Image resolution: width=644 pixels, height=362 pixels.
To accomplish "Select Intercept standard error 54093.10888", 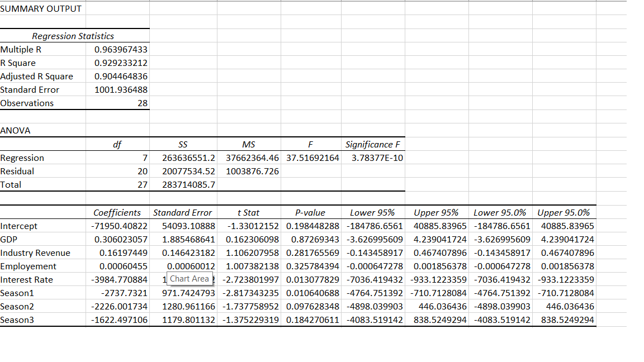I will [x=183, y=226].
